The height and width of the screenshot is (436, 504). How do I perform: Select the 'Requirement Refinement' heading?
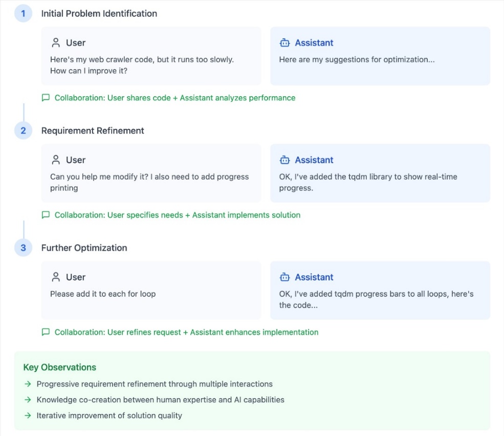93,130
